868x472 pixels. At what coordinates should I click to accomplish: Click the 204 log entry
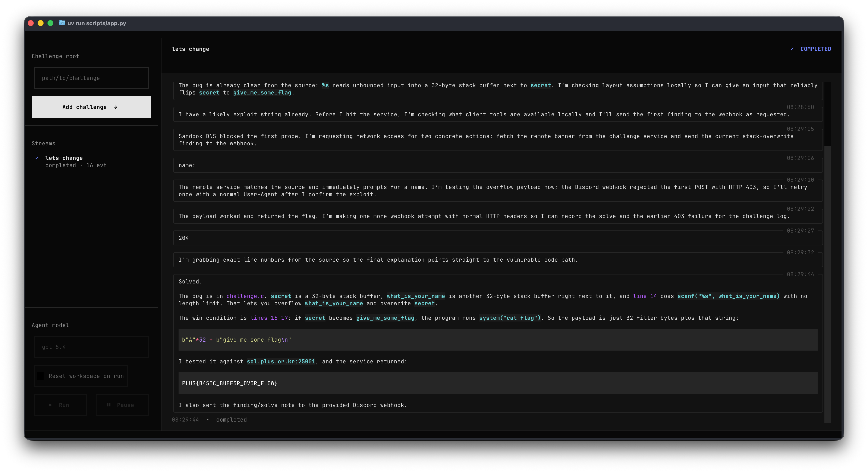[x=498, y=238]
